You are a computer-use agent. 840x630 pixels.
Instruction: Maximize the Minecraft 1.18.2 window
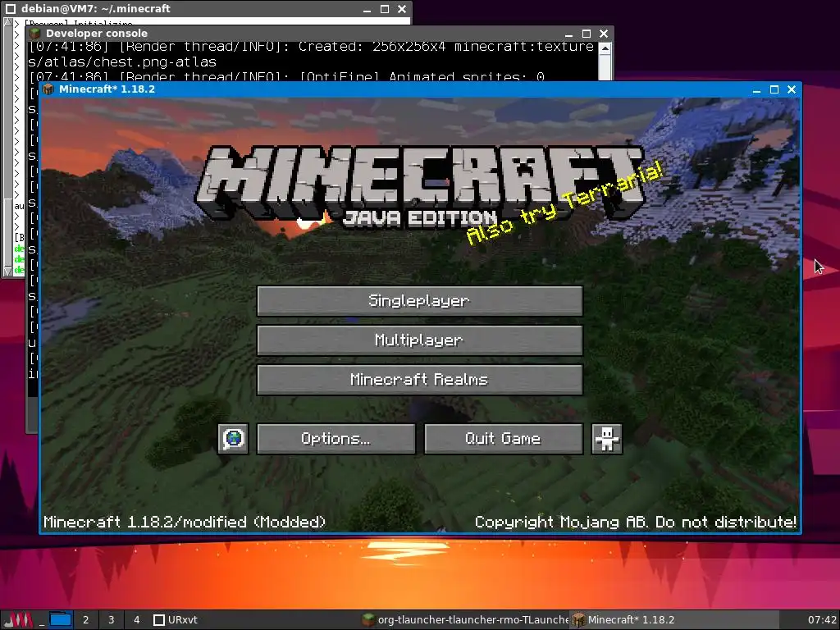click(x=774, y=89)
